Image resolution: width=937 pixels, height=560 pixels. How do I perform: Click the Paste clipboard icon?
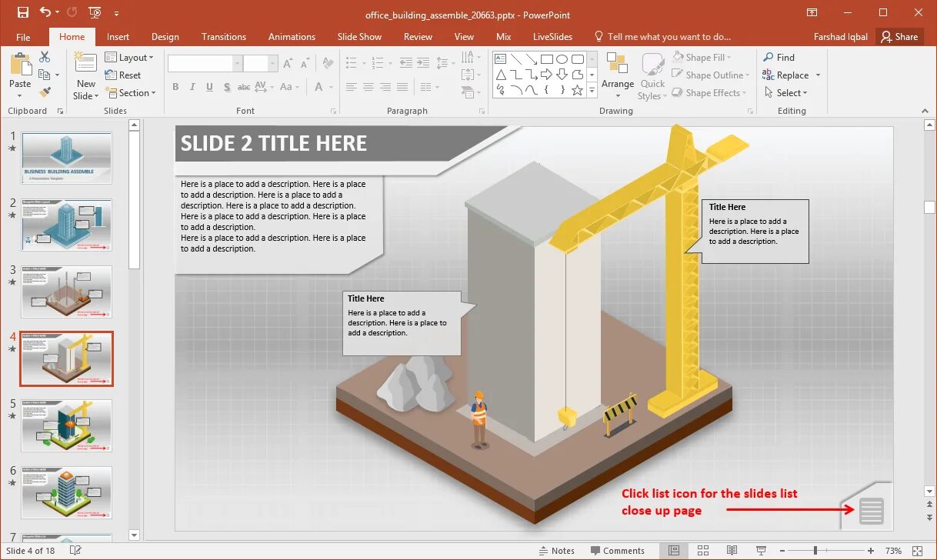click(20, 65)
